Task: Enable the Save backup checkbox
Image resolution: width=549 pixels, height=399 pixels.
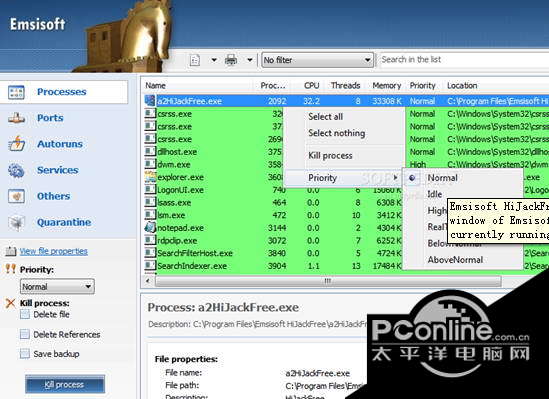Action: (x=25, y=354)
